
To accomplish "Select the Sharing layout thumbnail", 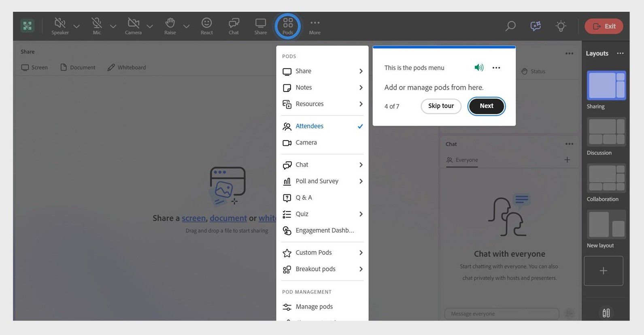I will pos(606,85).
